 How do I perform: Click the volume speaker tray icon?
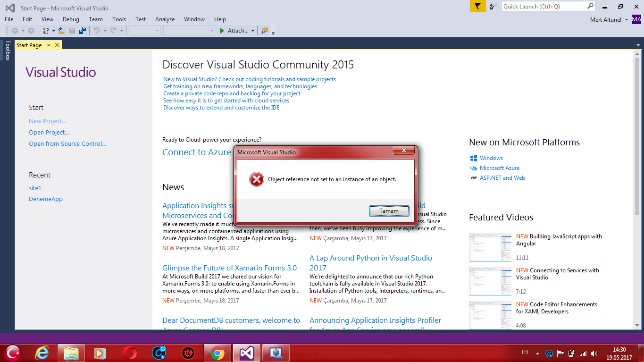click(x=594, y=353)
